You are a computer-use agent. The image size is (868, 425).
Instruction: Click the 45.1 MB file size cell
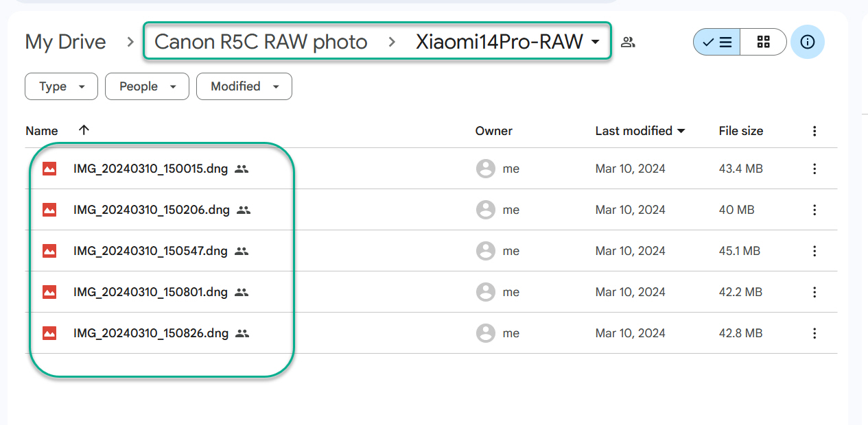739,251
